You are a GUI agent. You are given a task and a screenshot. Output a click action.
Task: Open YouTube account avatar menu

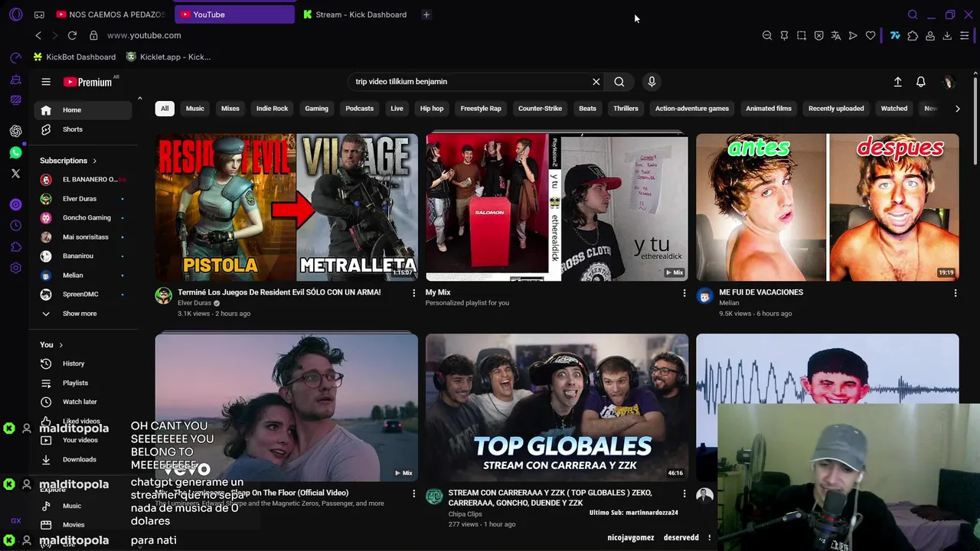[949, 82]
